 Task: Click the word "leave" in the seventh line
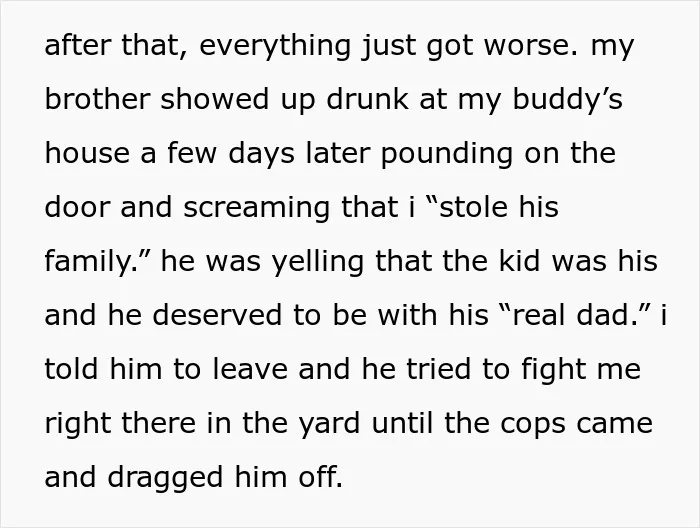coord(250,369)
